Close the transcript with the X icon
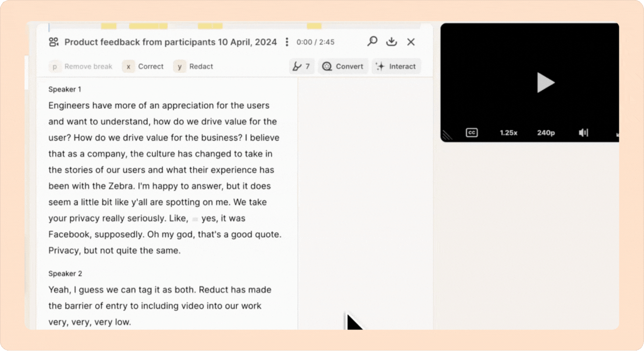The height and width of the screenshot is (351, 644). (x=411, y=42)
